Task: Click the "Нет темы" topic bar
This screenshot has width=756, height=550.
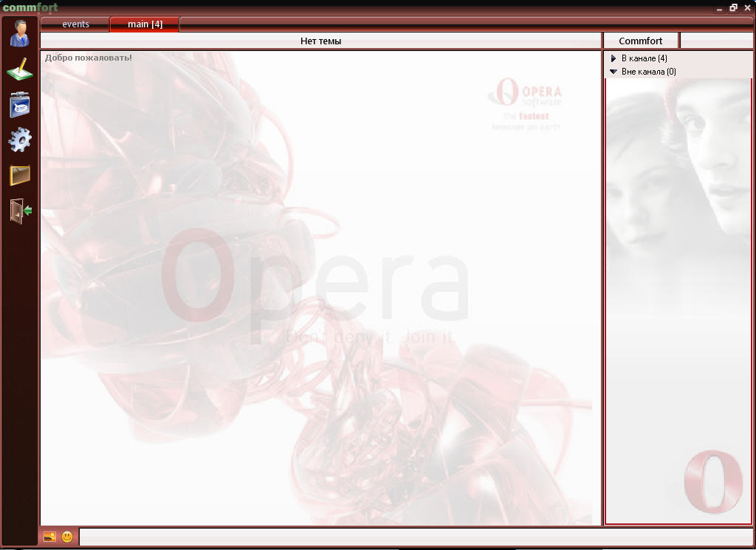Action: point(320,41)
